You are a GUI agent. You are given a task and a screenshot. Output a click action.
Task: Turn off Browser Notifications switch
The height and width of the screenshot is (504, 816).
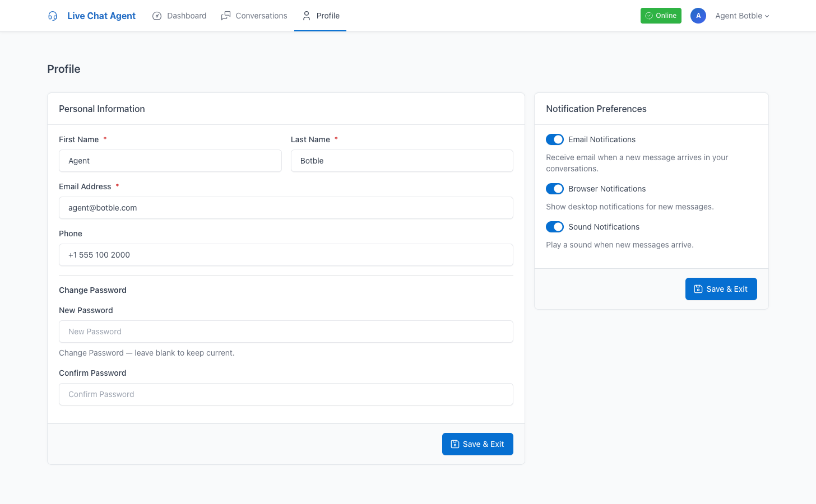555,189
